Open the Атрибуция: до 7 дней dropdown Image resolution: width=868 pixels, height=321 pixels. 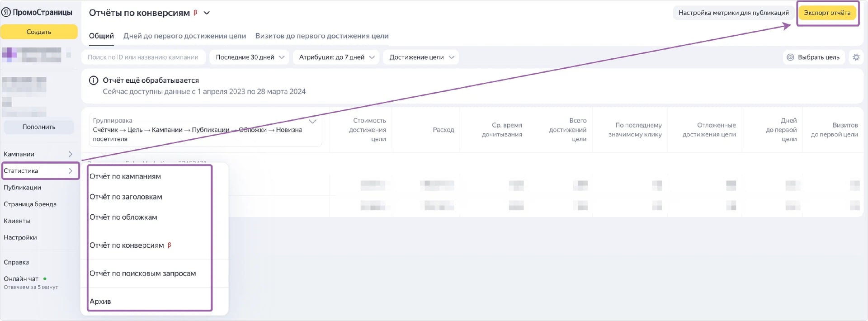tap(336, 57)
